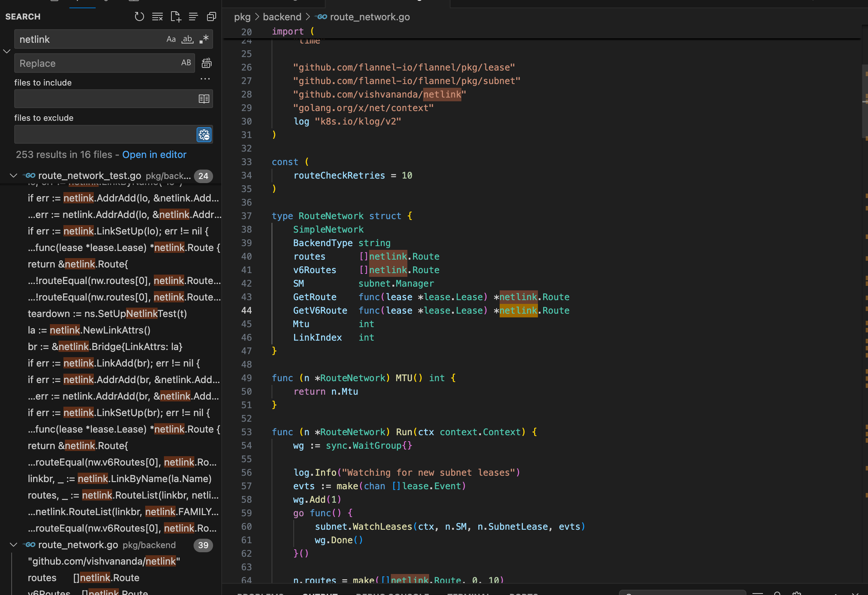Toggle Match Case in search box
868x595 pixels.
coord(171,39)
